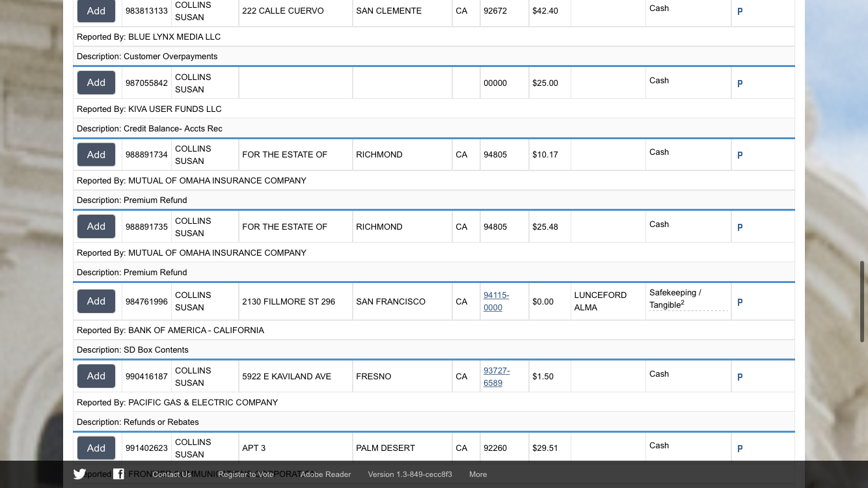Select Reported By BLUE LYNX MEDIA LLC
The width and height of the screenshot is (868, 488).
point(149,37)
